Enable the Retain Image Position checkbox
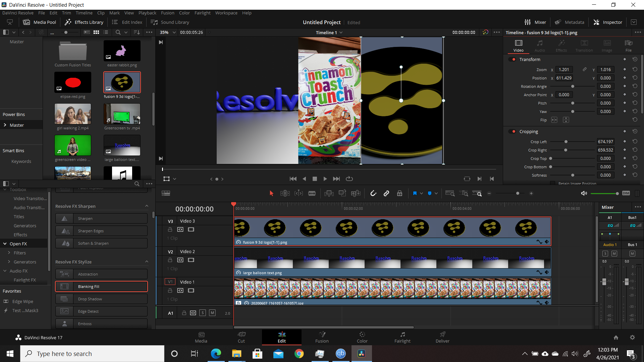 (x=552, y=183)
